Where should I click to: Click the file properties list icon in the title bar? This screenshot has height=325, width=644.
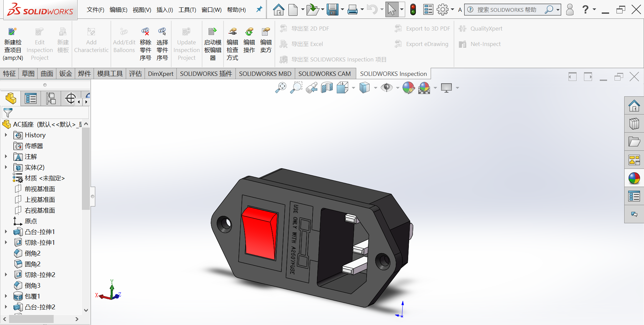(428, 10)
